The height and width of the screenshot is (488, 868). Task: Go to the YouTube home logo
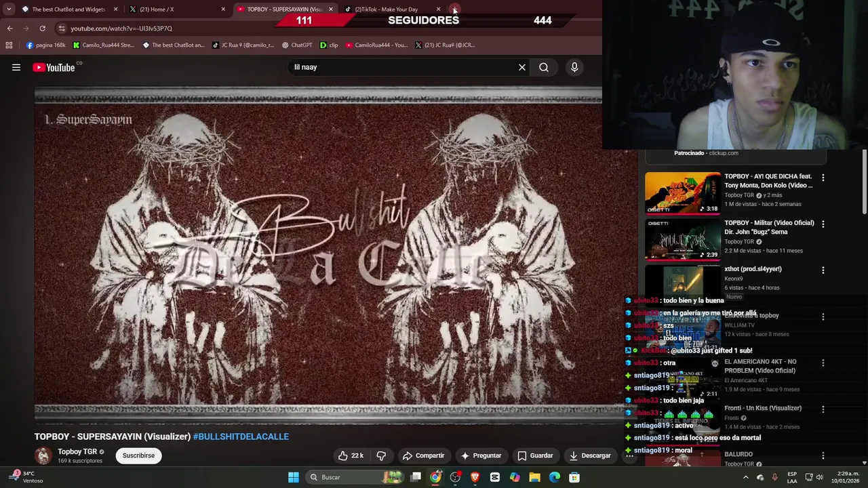54,67
